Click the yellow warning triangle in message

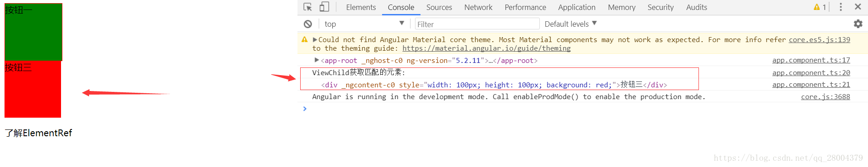(x=305, y=40)
